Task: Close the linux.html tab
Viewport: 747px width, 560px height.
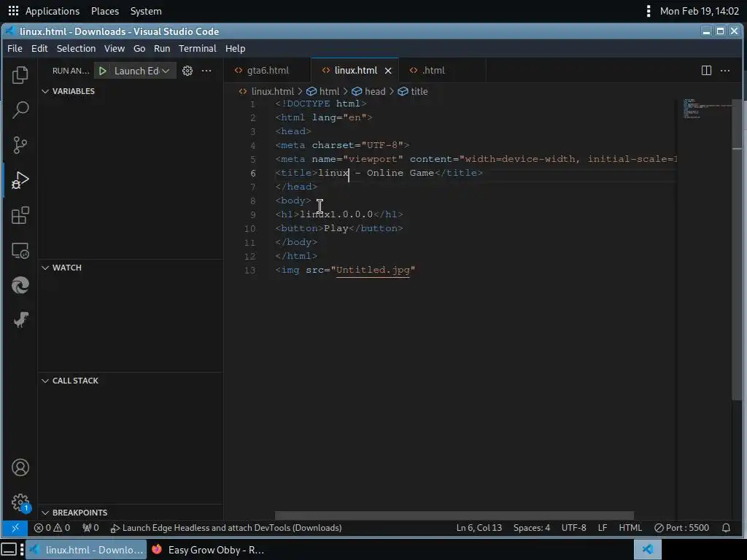Action: coord(388,71)
